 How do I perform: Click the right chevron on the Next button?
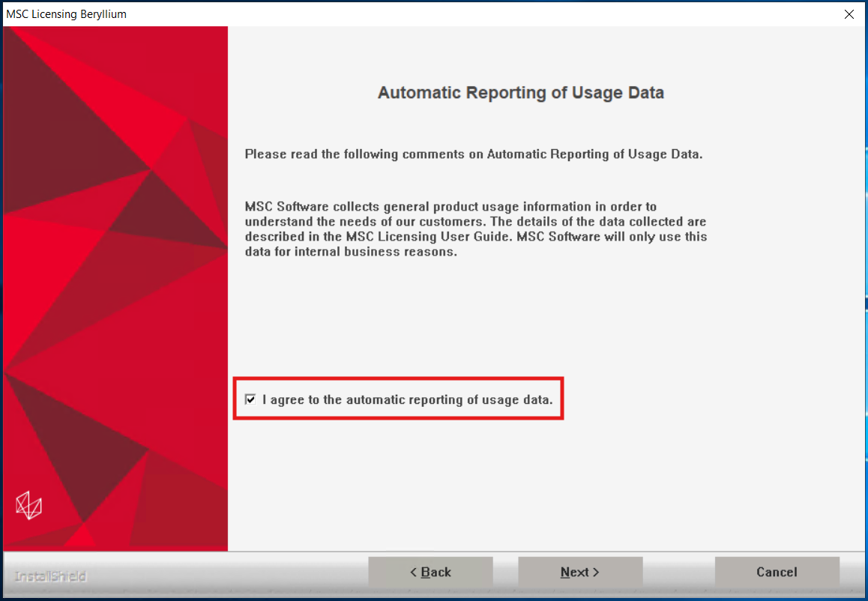pos(597,573)
